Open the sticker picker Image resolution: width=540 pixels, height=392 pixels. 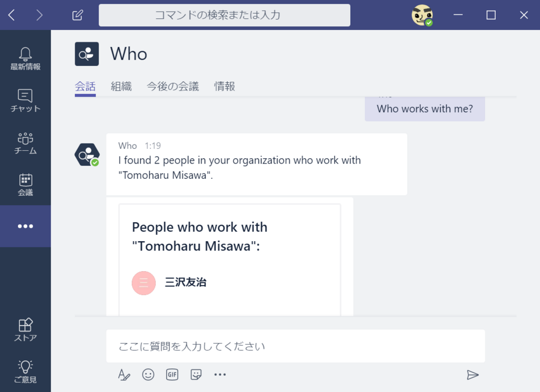pyautogui.click(x=196, y=374)
